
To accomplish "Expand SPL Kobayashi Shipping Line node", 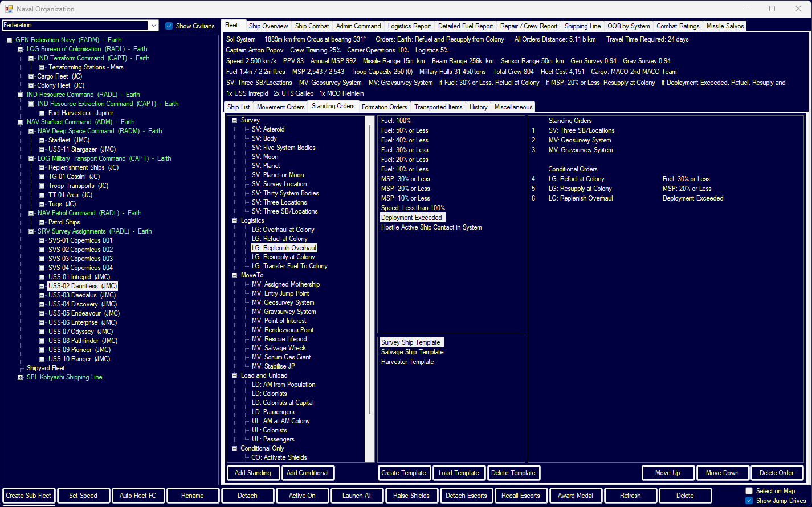I will coord(20,377).
